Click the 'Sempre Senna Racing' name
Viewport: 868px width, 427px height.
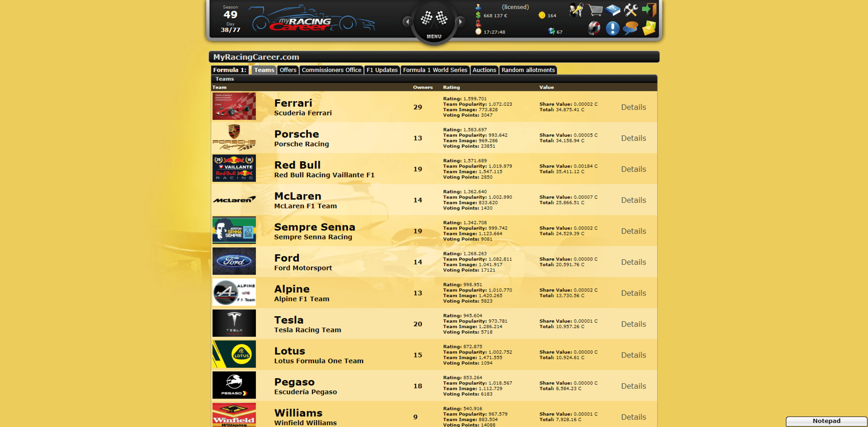pos(313,237)
